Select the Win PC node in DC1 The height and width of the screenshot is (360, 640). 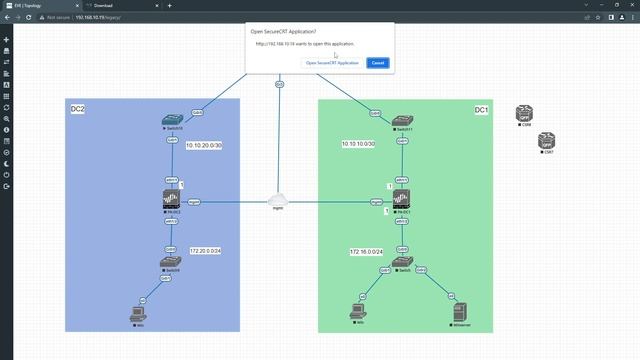pos(358,311)
